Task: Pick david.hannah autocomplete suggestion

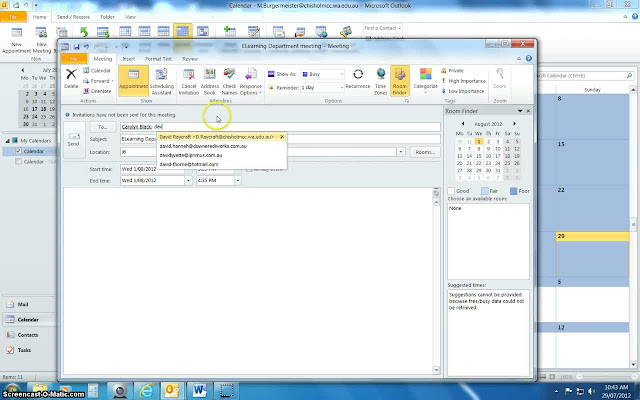Action: (x=222, y=146)
